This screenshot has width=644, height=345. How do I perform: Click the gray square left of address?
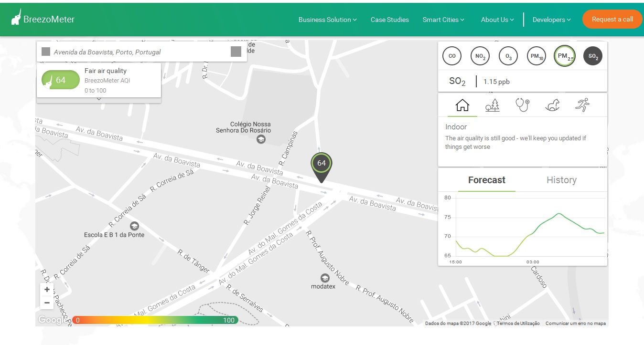[x=46, y=52]
